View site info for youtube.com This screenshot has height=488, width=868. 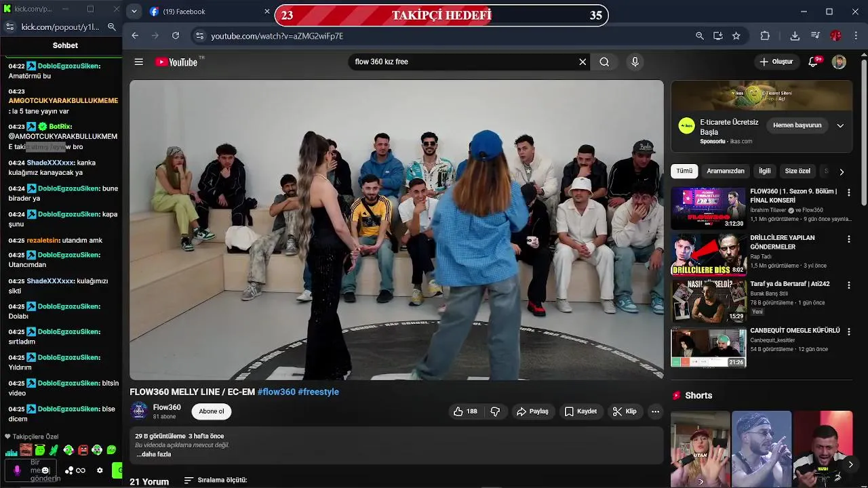199,36
